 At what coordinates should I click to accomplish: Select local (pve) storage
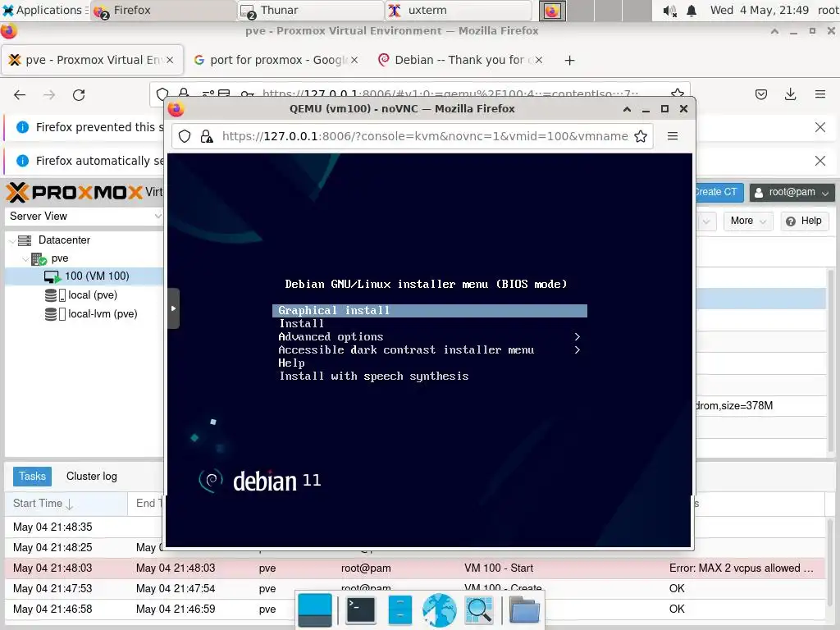coord(93,295)
